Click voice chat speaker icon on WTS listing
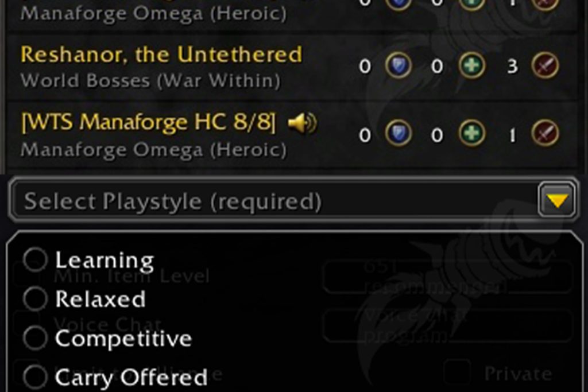Screen dimensions: 588x392 pyautogui.click(x=302, y=123)
